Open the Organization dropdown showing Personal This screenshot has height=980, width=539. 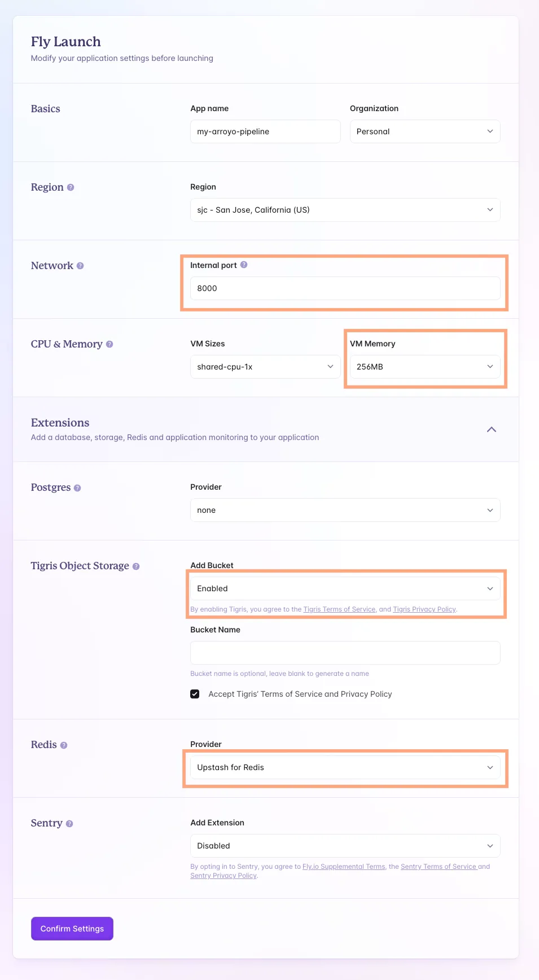(x=424, y=131)
